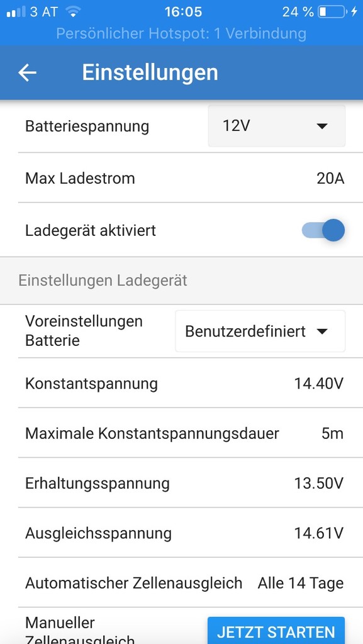Click the arrow beside 12V
363x644 pixels.
(322, 126)
